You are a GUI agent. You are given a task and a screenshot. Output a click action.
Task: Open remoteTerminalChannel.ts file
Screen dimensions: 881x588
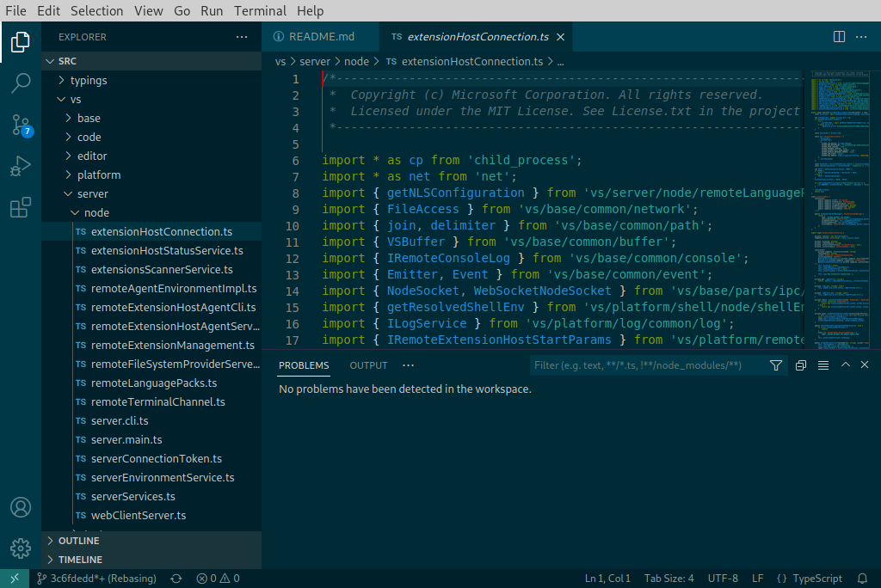pyautogui.click(x=151, y=402)
